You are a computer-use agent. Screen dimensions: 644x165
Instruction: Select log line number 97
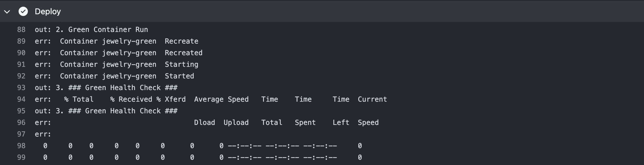click(21, 134)
